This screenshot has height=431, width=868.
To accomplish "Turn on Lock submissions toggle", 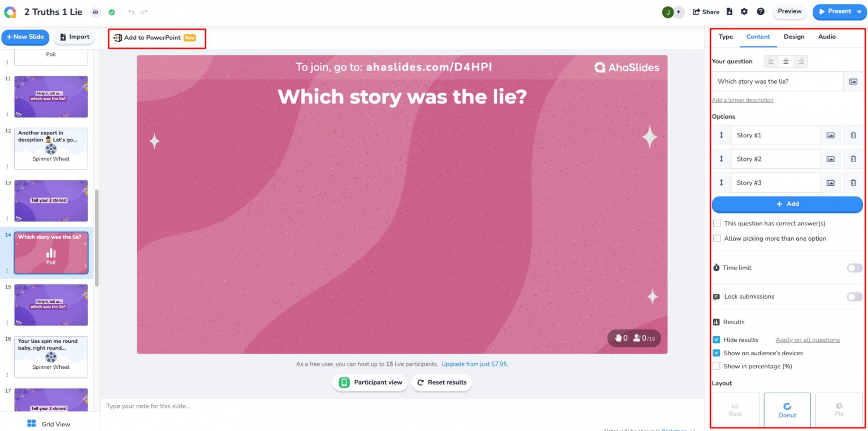I will [x=854, y=297].
